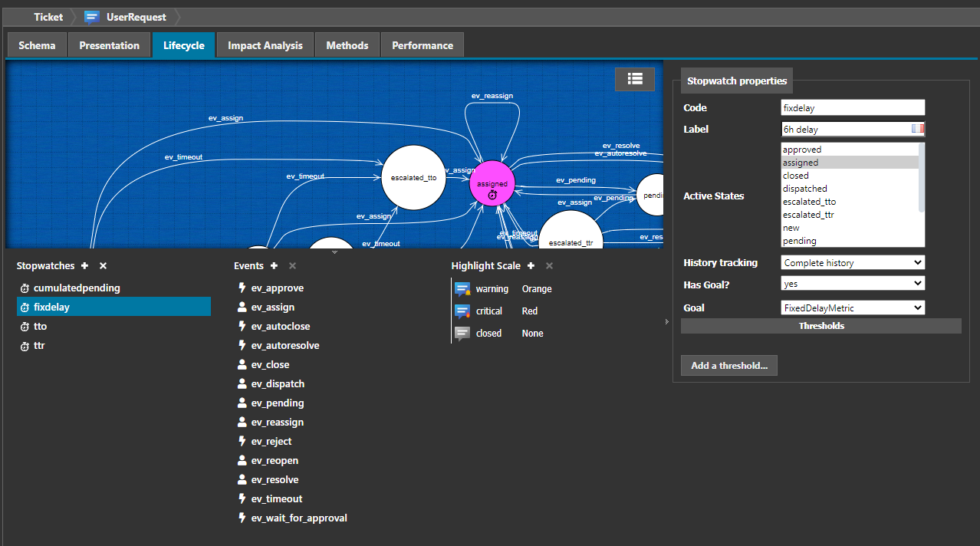The height and width of the screenshot is (546, 980).
Task: Click the stopwatch icon beside ttr
Action: [x=25, y=346]
